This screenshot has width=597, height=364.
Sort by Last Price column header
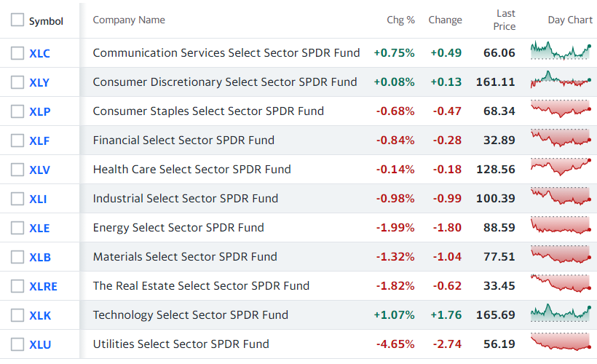coord(505,20)
